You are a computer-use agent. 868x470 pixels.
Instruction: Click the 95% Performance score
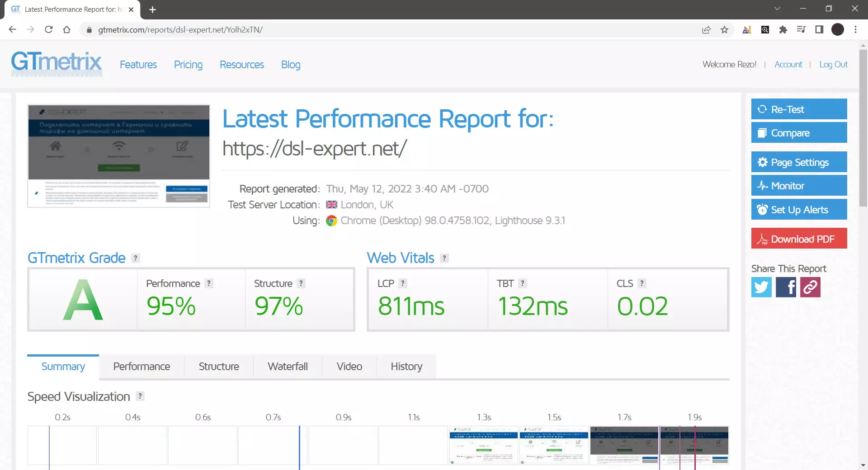pos(171,306)
